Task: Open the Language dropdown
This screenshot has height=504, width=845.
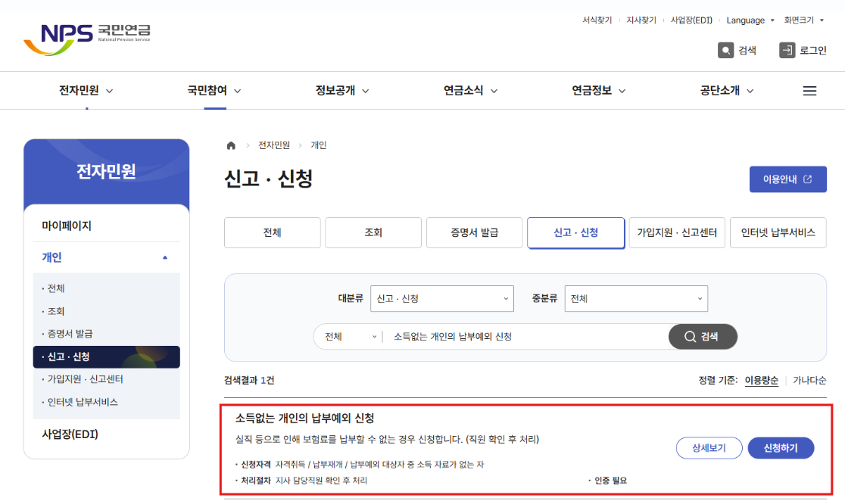Action: pos(750,20)
